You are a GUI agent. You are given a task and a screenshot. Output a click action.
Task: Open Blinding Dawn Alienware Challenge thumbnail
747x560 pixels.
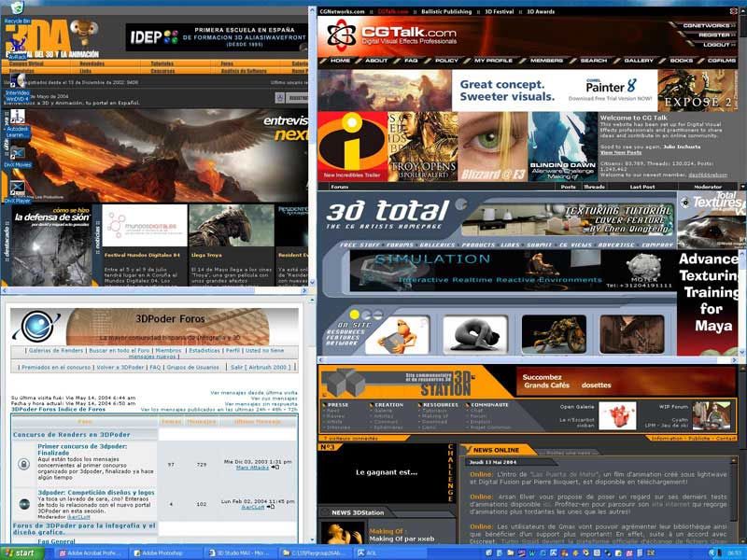[563, 147]
